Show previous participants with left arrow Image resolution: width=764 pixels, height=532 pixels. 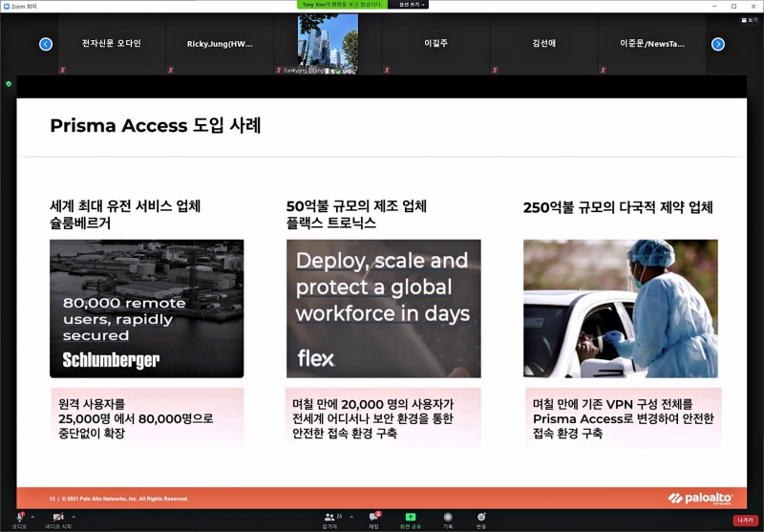[46, 44]
